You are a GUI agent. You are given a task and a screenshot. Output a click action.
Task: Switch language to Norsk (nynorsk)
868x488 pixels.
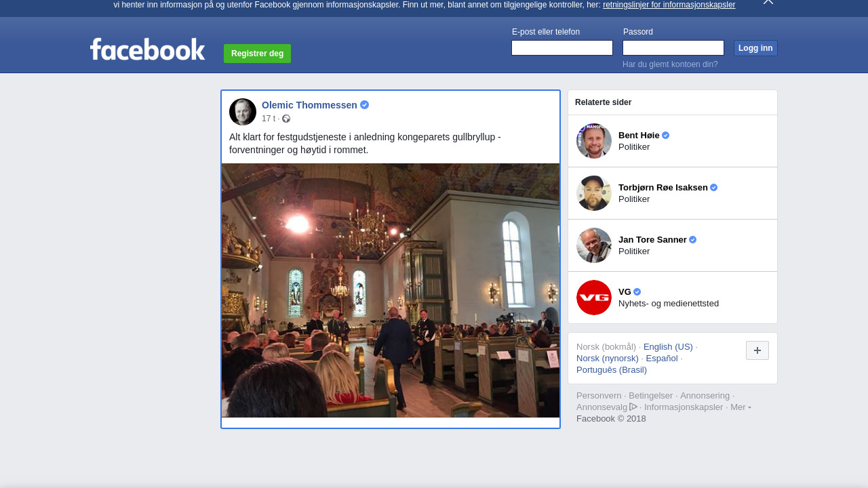click(x=608, y=359)
